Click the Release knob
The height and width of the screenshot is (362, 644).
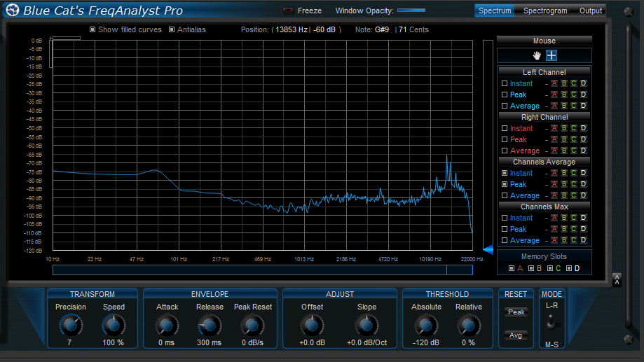(x=210, y=326)
